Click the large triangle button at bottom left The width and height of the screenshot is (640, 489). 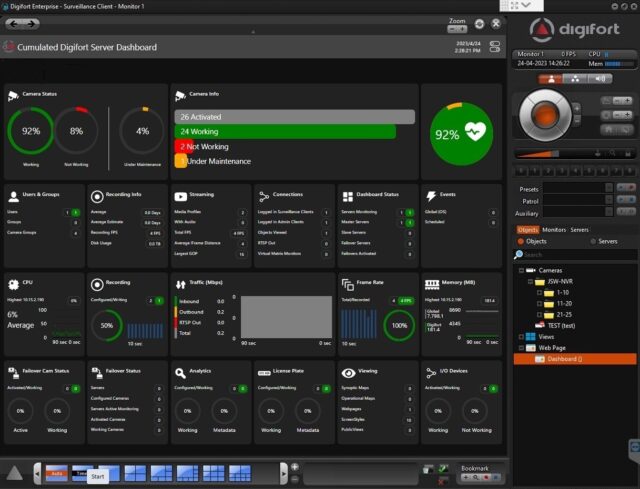14,473
